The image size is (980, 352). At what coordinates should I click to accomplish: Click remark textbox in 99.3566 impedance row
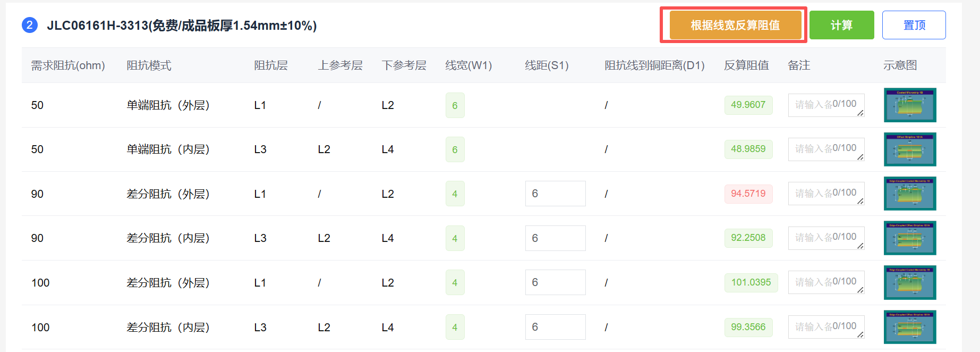coord(825,327)
